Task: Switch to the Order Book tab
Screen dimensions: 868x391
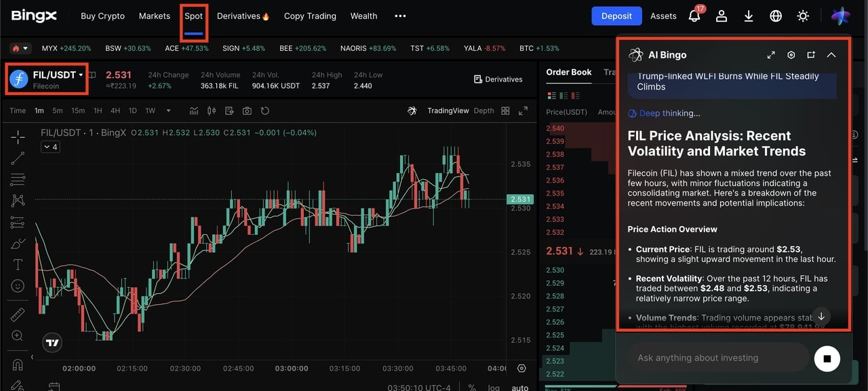Action: point(569,72)
